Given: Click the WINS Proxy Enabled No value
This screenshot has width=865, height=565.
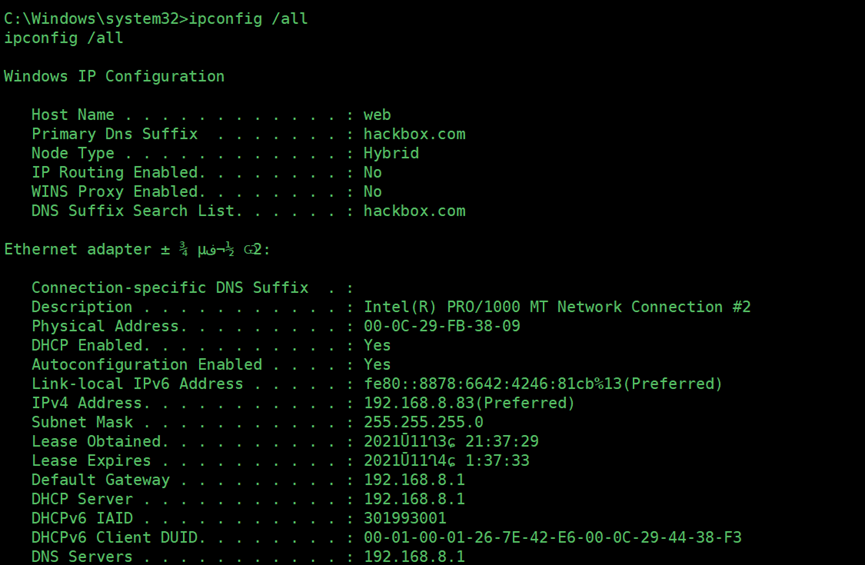Looking at the screenshot, I should pos(372,192).
